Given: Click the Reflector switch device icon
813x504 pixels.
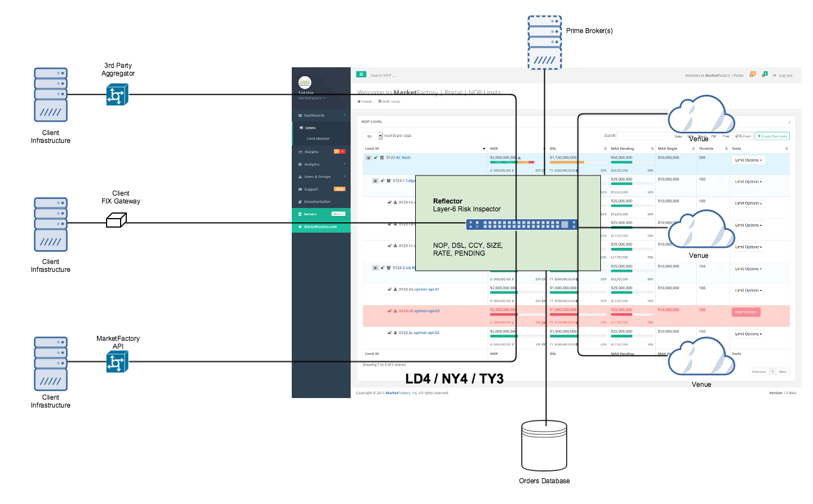Looking at the screenshot, I should 522,224.
